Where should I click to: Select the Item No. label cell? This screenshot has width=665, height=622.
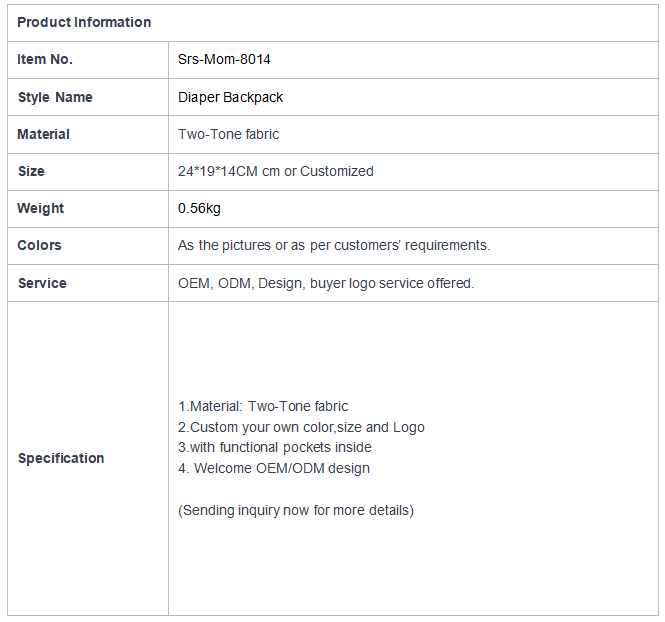(x=88, y=60)
